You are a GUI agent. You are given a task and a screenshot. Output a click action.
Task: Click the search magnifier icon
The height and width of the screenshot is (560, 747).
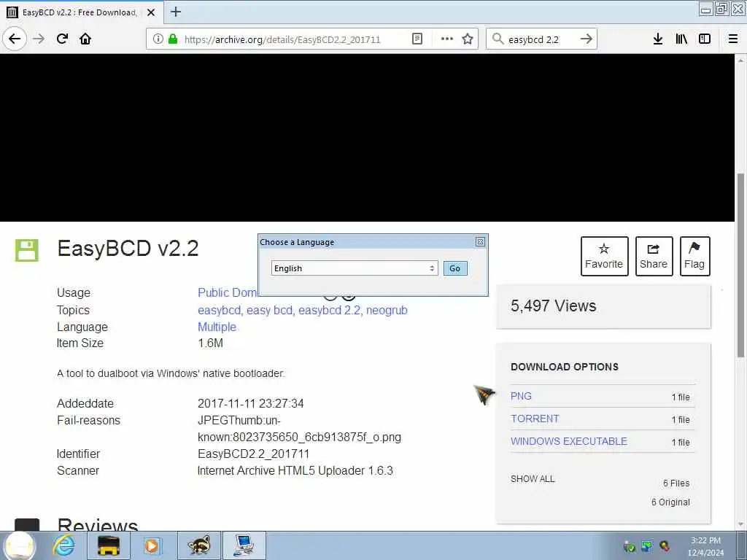[498, 39]
